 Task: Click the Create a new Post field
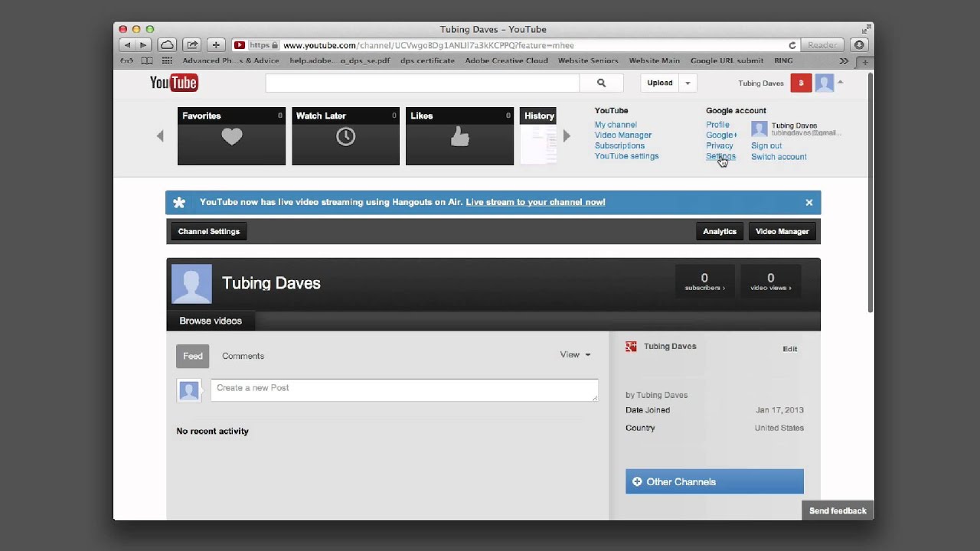tap(404, 390)
